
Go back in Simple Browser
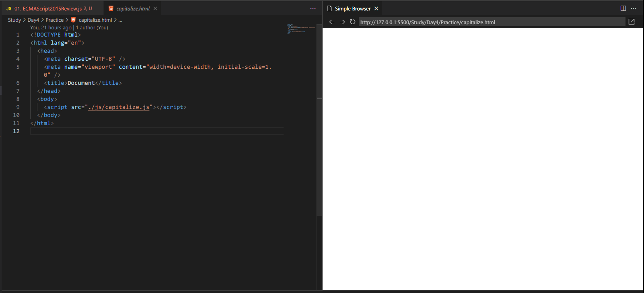(331, 22)
